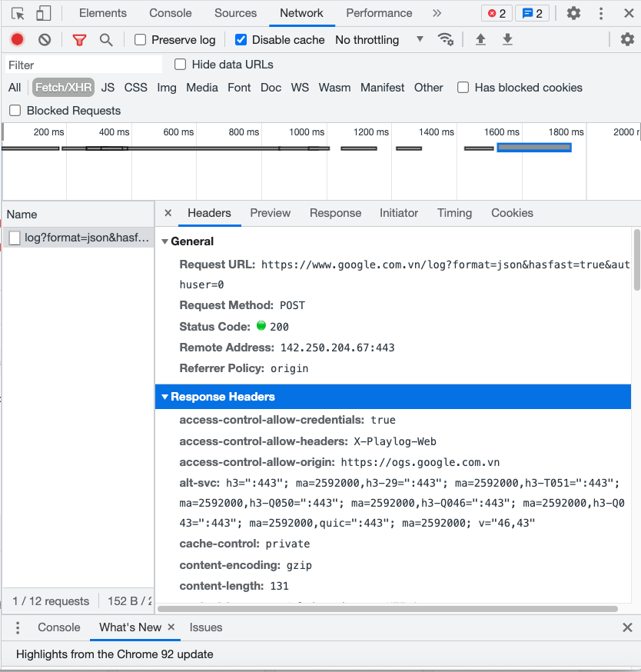Clear the network log
Image resolution: width=641 pixels, height=672 pixels.
45,40
